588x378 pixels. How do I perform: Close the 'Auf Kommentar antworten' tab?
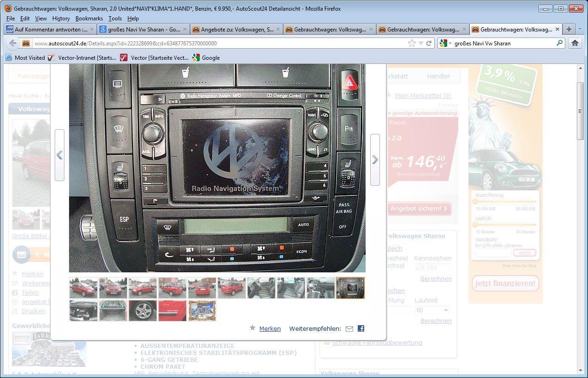pos(92,29)
